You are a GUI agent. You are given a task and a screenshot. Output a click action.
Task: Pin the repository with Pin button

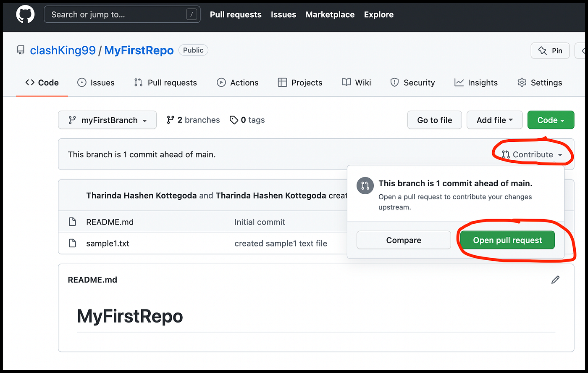pos(550,50)
